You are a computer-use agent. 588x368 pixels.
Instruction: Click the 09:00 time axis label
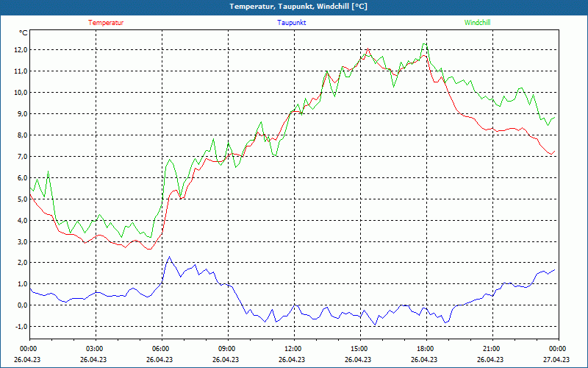(226, 349)
